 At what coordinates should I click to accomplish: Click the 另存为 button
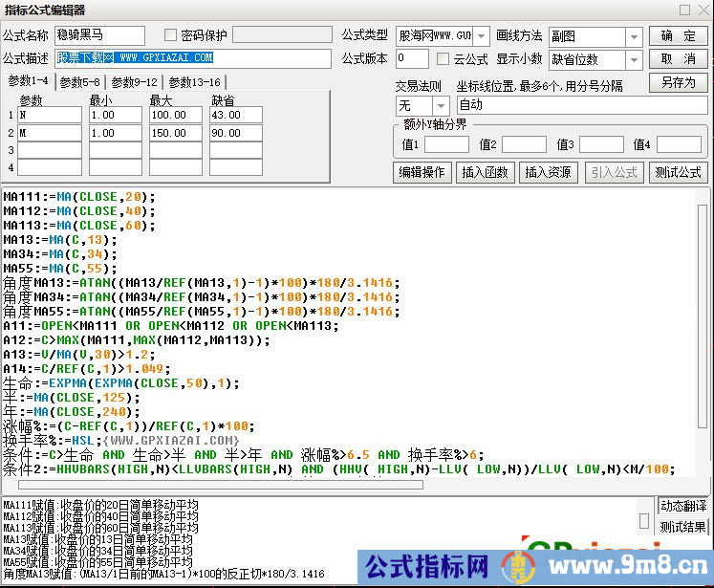[x=678, y=82]
